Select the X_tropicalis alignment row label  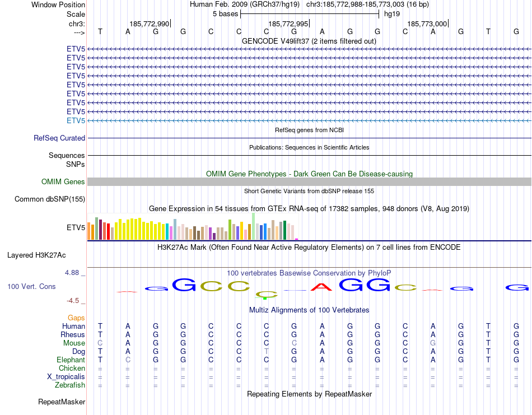(x=66, y=377)
